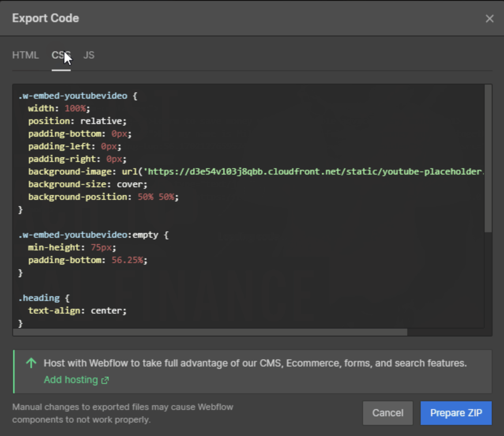
Task: Select the CSS tab
Action: tap(61, 55)
